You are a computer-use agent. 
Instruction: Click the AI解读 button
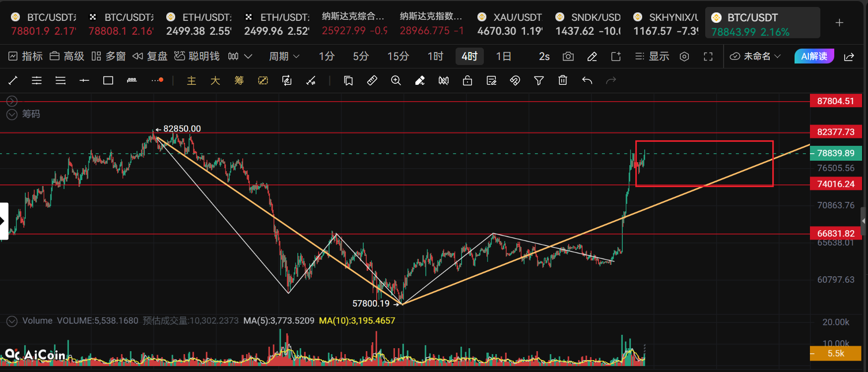tap(814, 57)
